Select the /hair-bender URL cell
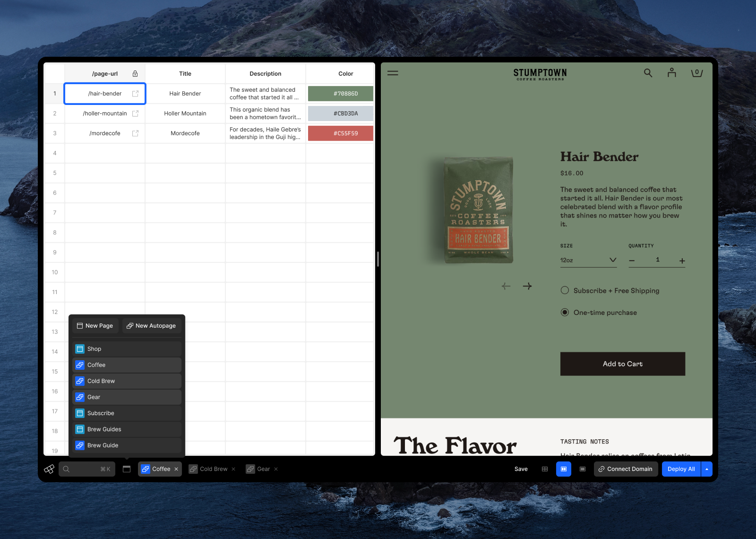 [105, 94]
